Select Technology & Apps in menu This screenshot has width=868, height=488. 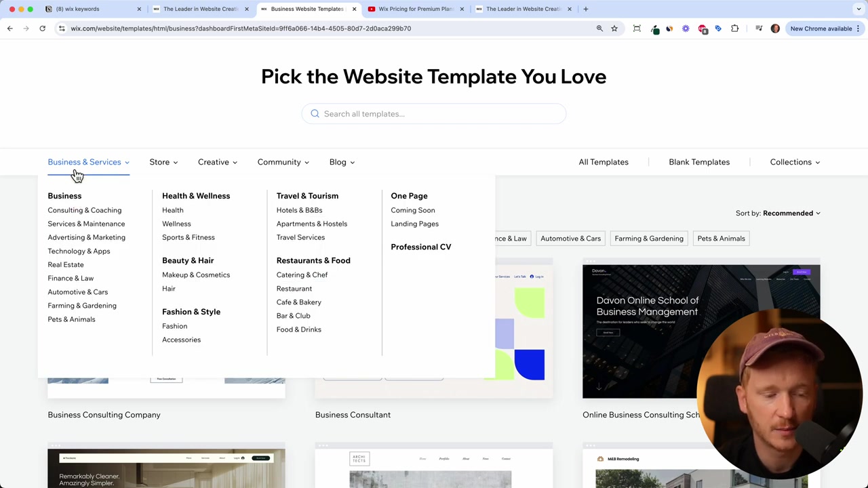tap(79, 251)
